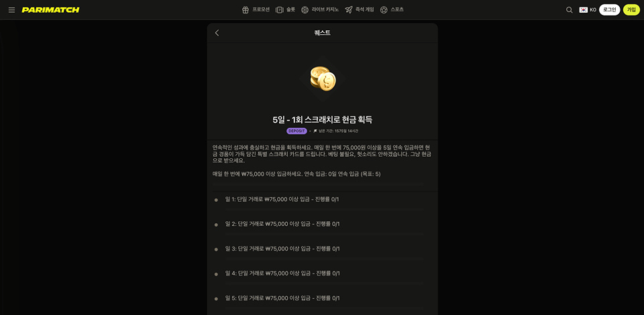Open the 라이브 카지노 chip icon

[x=305, y=10]
